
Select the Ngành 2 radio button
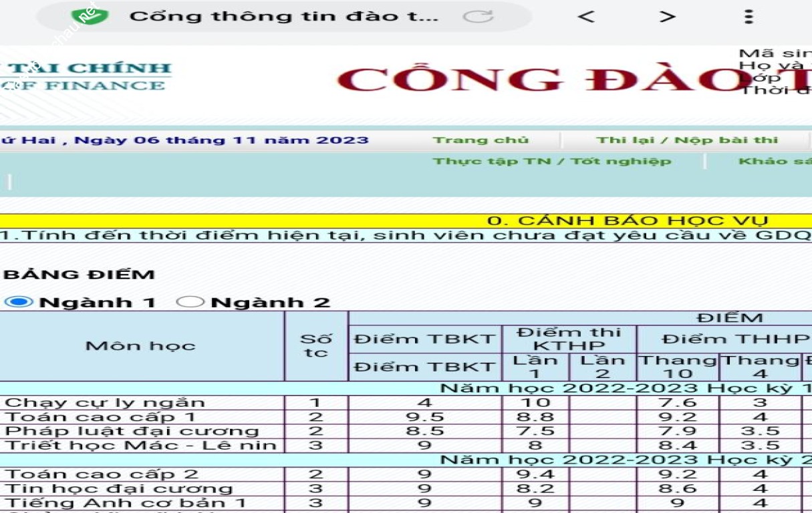(190, 302)
